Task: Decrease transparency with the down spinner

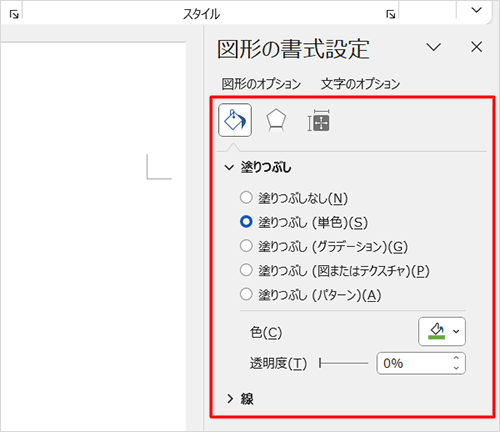Action: 456,368
